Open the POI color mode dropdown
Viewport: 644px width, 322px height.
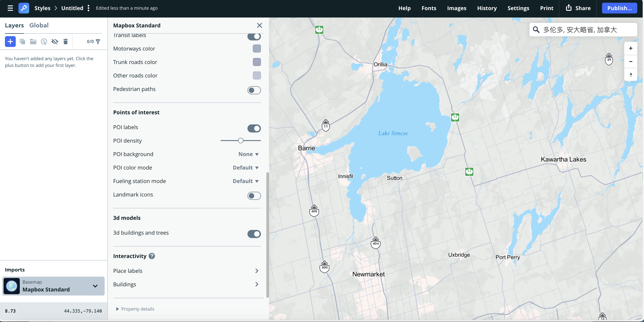(245, 168)
